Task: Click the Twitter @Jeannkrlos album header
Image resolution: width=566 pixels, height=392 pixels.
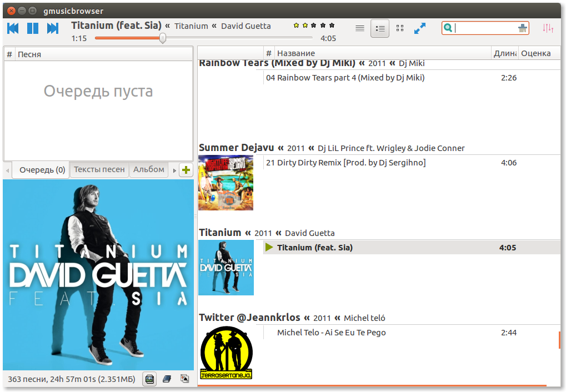Action: pos(292,318)
